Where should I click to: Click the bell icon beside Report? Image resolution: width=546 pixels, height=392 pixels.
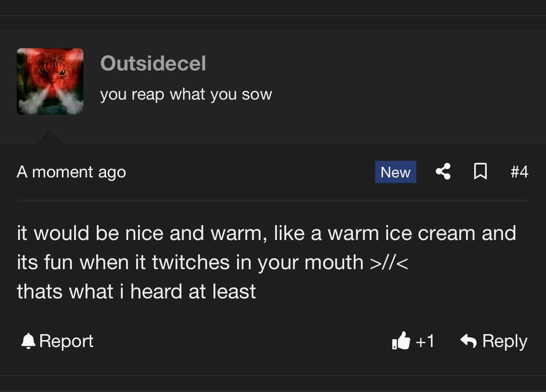28,341
